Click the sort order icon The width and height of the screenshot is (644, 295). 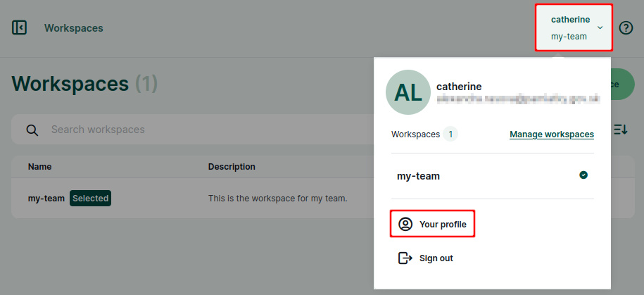pos(621,130)
